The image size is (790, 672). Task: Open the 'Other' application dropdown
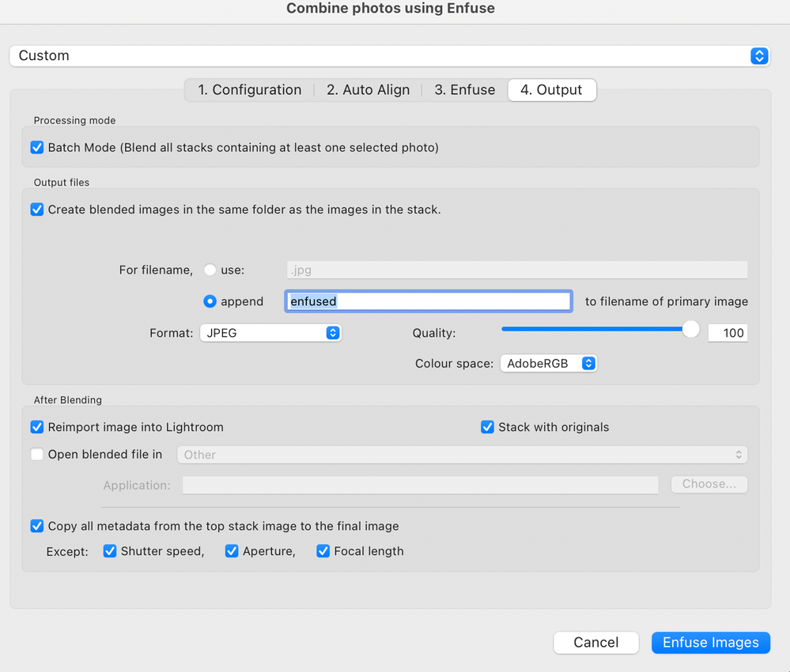click(462, 455)
